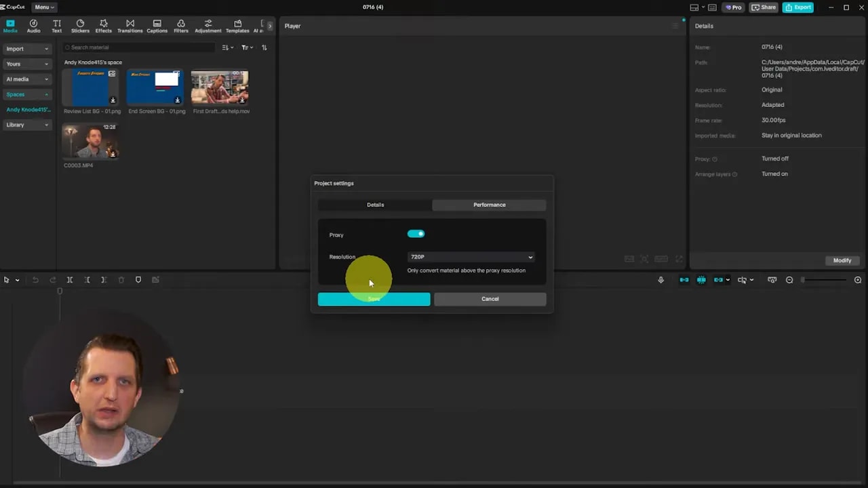Cancel the Project settings dialog

(x=490, y=299)
